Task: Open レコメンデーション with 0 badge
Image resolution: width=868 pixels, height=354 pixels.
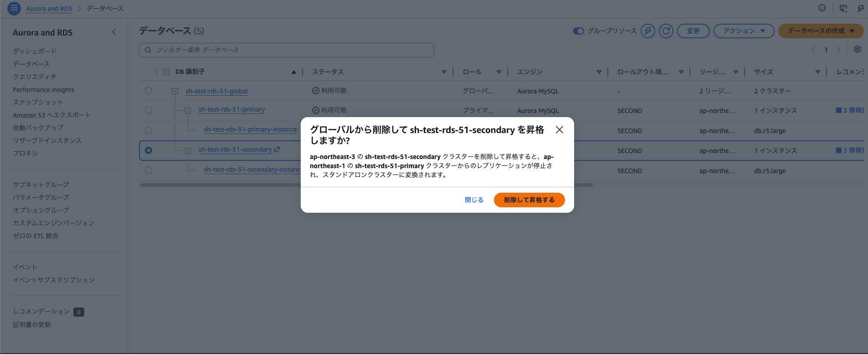Action: click(48, 312)
